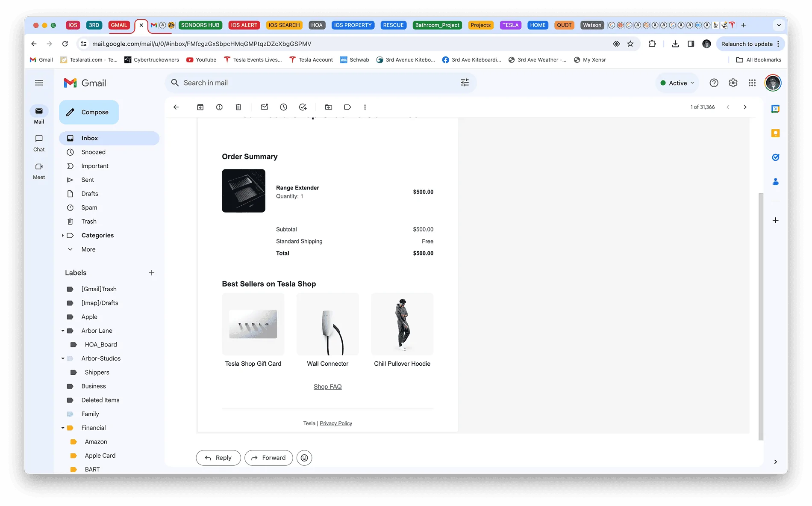The height and width of the screenshot is (506, 812).
Task: Open the Drafts folder
Action: pyautogui.click(x=109, y=194)
